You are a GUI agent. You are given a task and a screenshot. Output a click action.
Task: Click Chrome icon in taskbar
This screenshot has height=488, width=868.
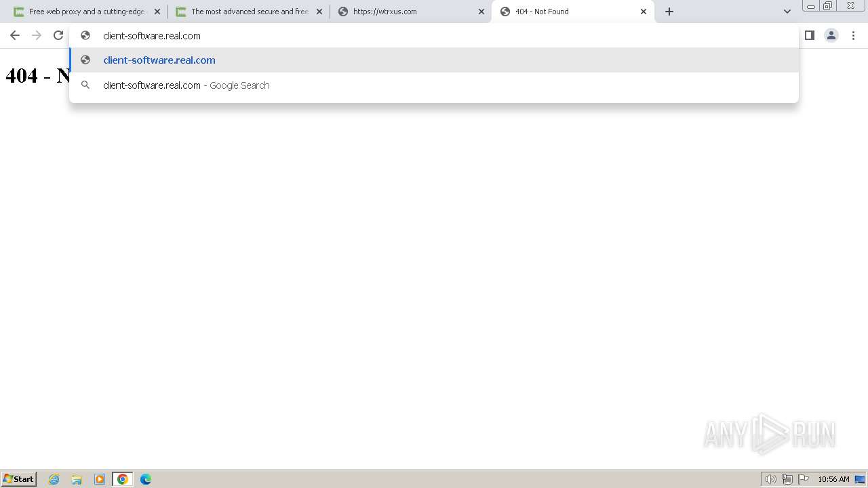pos(123,479)
